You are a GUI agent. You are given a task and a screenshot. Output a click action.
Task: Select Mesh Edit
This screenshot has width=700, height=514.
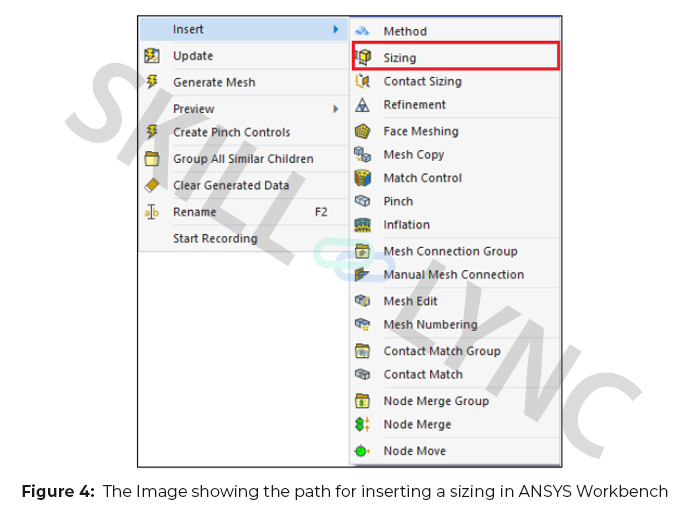[455, 301]
